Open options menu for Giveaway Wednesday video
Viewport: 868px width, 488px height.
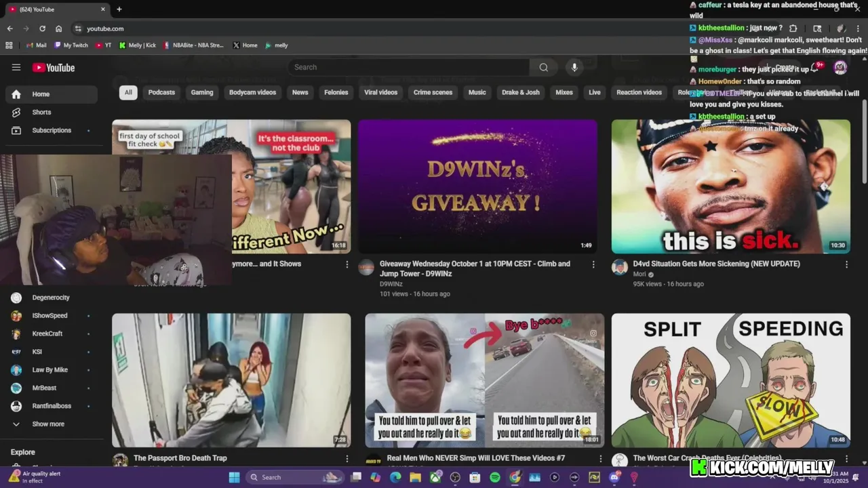[x=593, y=264]
